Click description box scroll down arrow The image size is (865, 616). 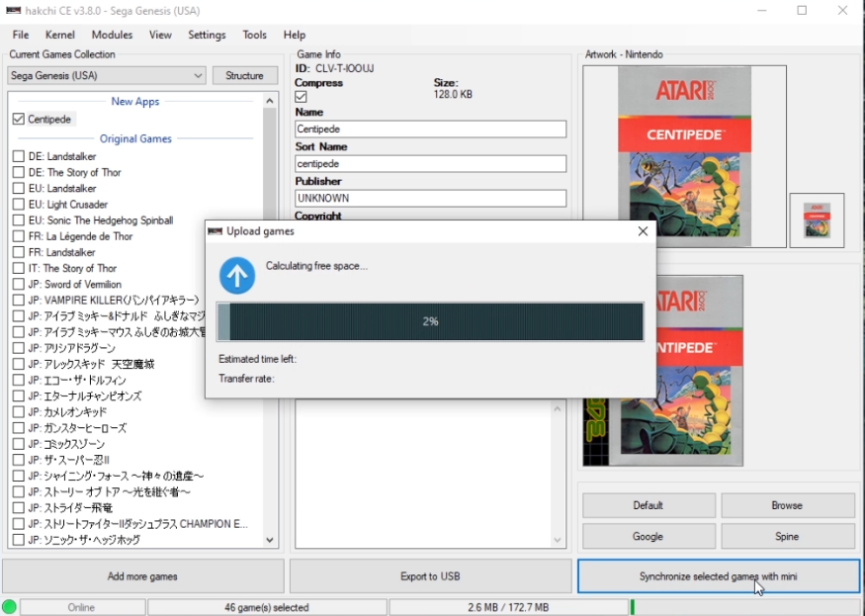pyautogui.click(x=558, y=540)
